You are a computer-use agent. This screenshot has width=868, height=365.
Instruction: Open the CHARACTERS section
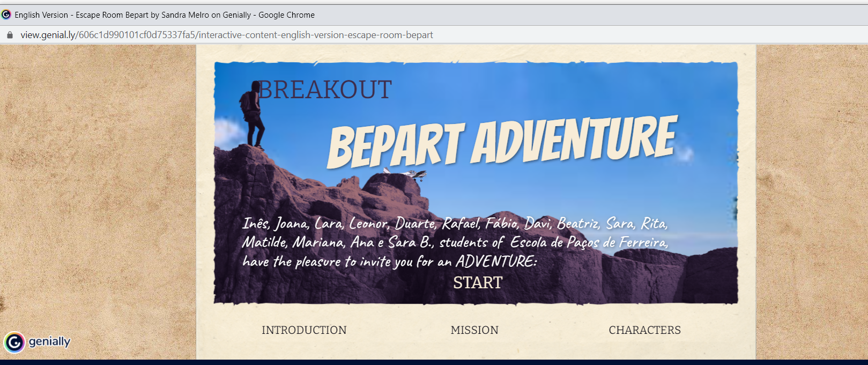(644, 330)
